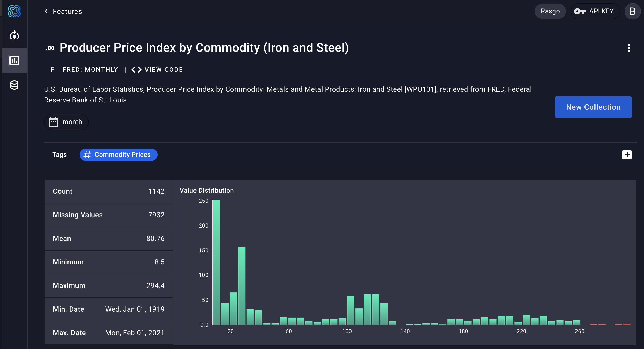This screenshot has height=349, width=644.
Task: Click VIEW CODE link
Action: pos(164,70)
